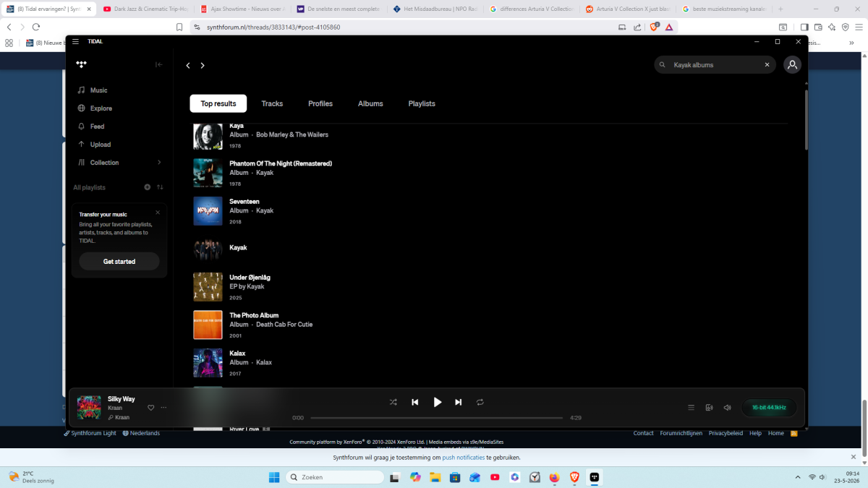Click the taskbar Zoeken search box
Viewport: 868px width, 488px height.
tap(335, 477)
